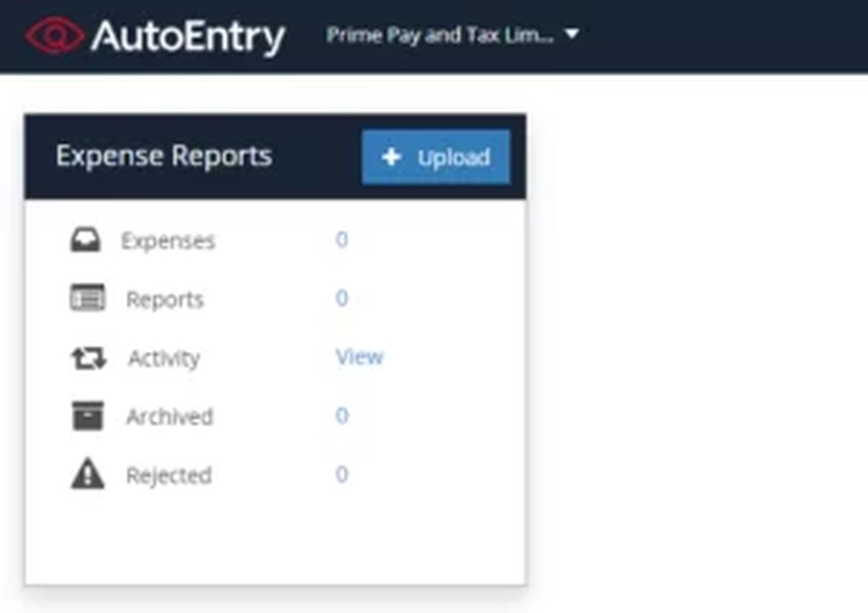The image size is (868, 613).
Task: Click the Archived count of 0
Action: (x=341, y=415)
